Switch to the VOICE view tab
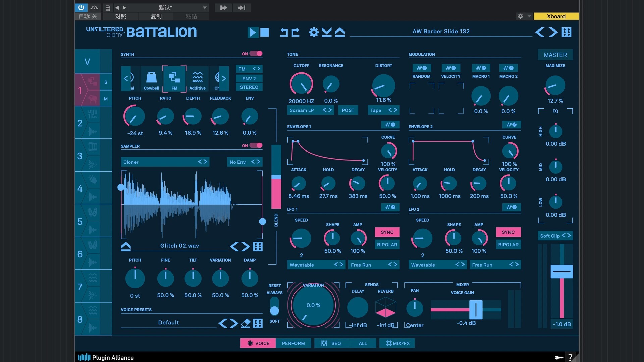644x362 pixels. pos(258,343)
